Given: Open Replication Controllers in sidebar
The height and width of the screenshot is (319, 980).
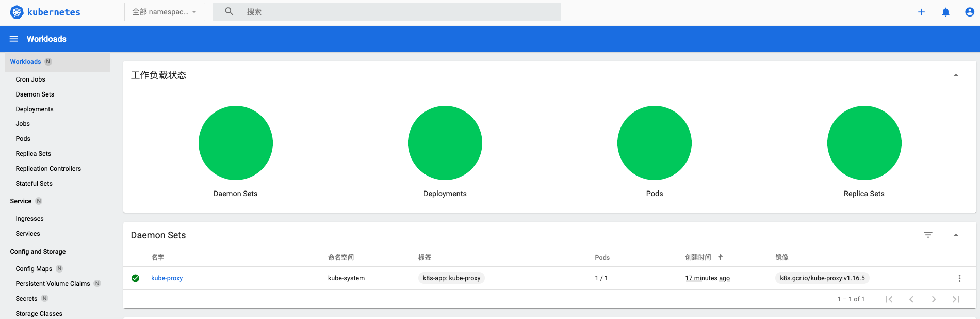Looking at the screenshot, I should (x=48, y=169).
